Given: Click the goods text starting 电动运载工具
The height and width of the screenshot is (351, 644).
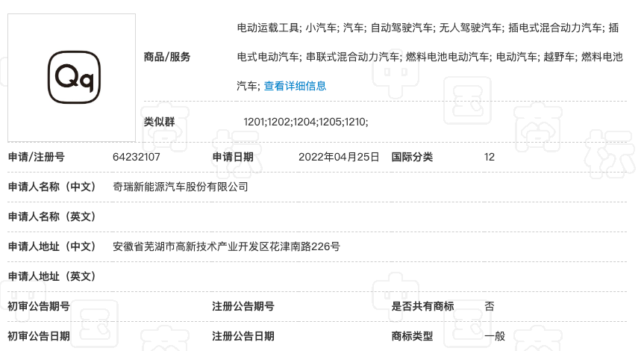Looking at the screenshot, I should tap(428, 28).
